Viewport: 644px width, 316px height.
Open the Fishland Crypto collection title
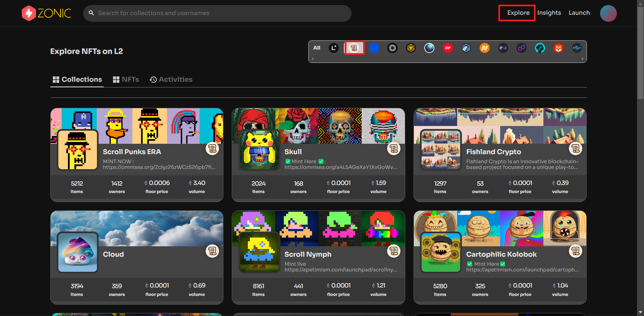(x=494, y=152)
